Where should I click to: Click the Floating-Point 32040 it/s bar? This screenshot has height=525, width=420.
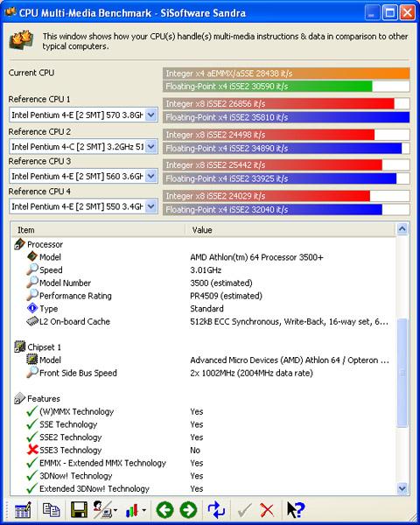pyautogui.click(x=272, y=210)
